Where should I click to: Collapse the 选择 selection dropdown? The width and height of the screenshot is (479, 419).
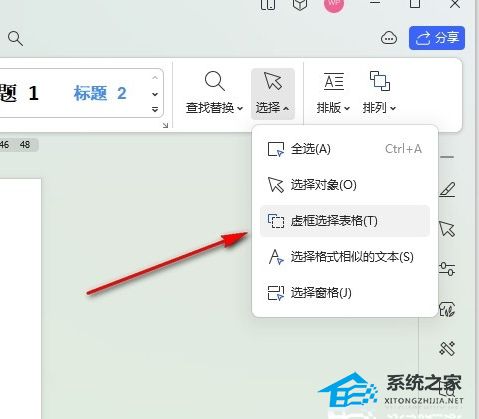click(273, 93)
